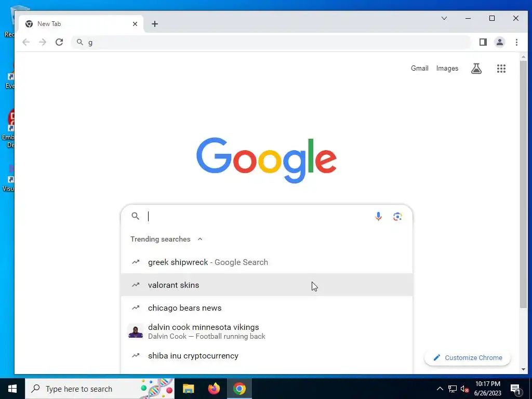Choose the greek shipwreck suggestion
This screenshot has height=399, width=532.
(267, 262)
